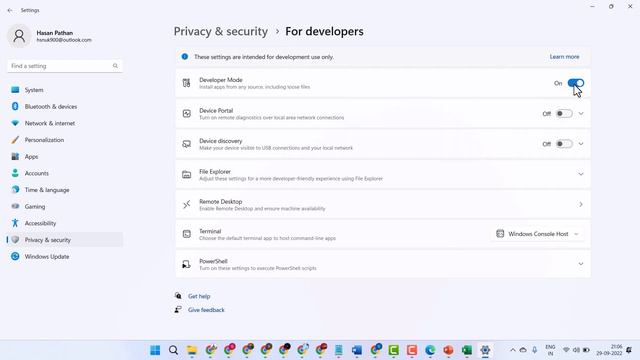Image resolution: width=640 pixels, height=360 pixels.
Task: Open Time & language settings
Action: 65,190
